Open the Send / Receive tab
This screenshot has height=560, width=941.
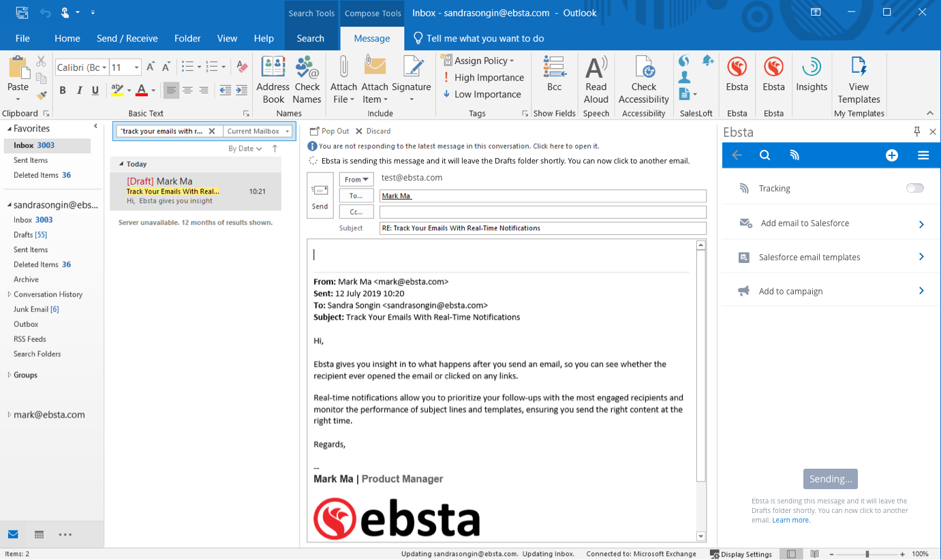click(127, 39)
